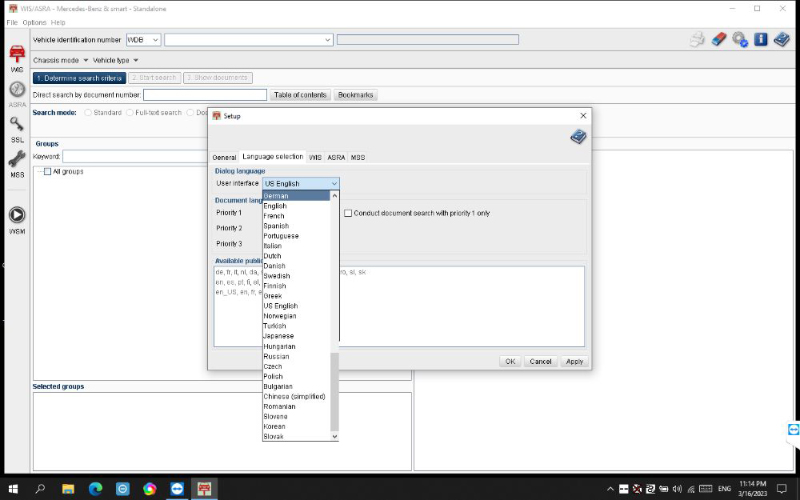Image resolution: width=800 pixels, height=500 pixels.
Task: Select the Standard search mode radio button
Action: pyautogui.click(x=88, y=113)
